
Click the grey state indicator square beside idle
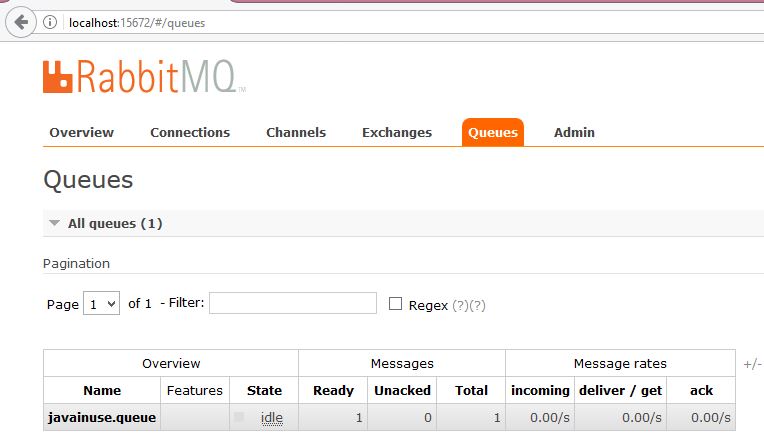(x=239, y=417)
